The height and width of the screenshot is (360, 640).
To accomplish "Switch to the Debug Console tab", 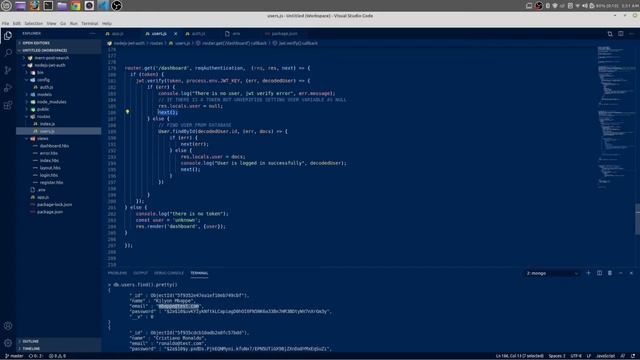I will pyautogui.click(x=169, y=273).
